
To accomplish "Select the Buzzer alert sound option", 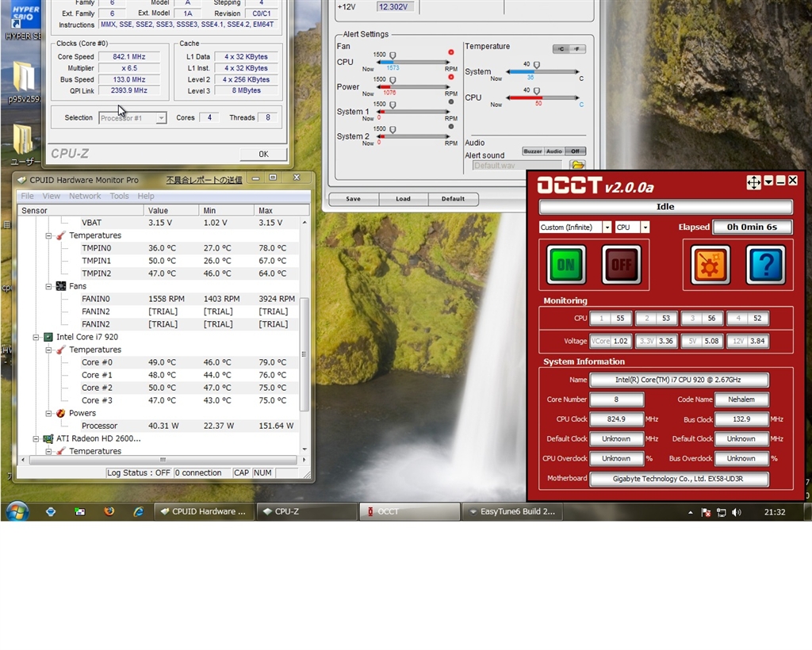I will click(x=532, y=151).
